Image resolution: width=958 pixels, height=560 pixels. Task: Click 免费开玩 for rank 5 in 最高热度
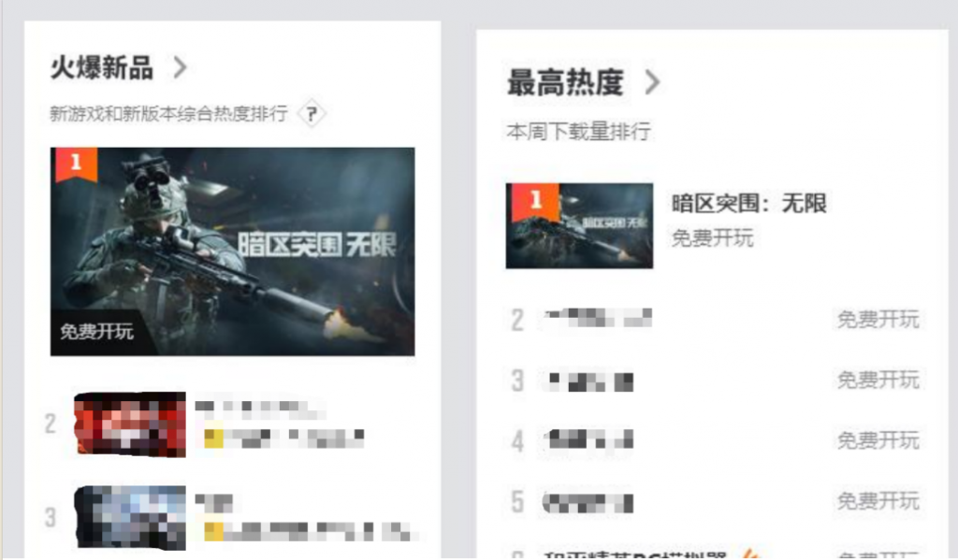(x=878, y=501)
